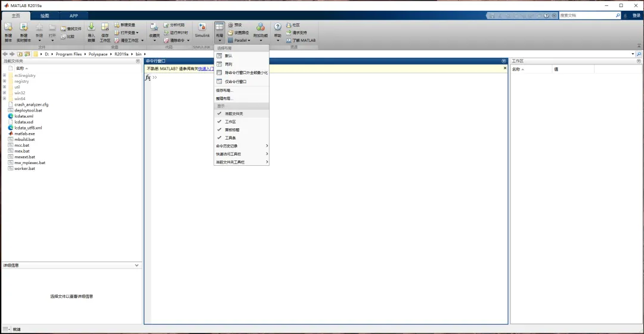The height and width of the screenshot is (334, 644).
Task: Toggle 工具条 (Toolstrip) in layout menu
Action: coord(241,138)
